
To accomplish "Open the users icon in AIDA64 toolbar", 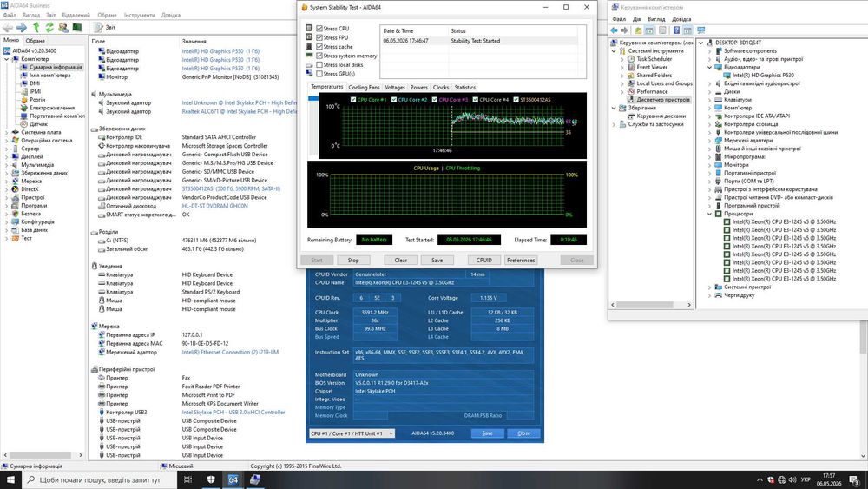I will pyautogui.click(x=63, y=27).
